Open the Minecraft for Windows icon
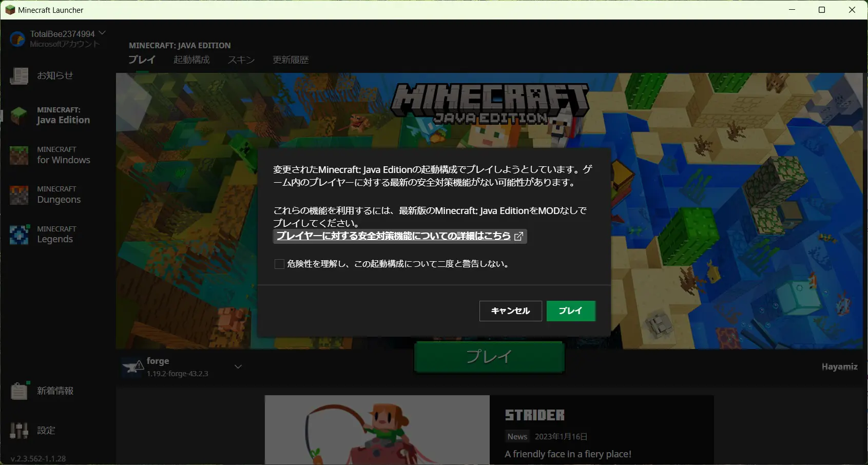Viewport: 868px width, 465px height. click(x=20, y=155)
